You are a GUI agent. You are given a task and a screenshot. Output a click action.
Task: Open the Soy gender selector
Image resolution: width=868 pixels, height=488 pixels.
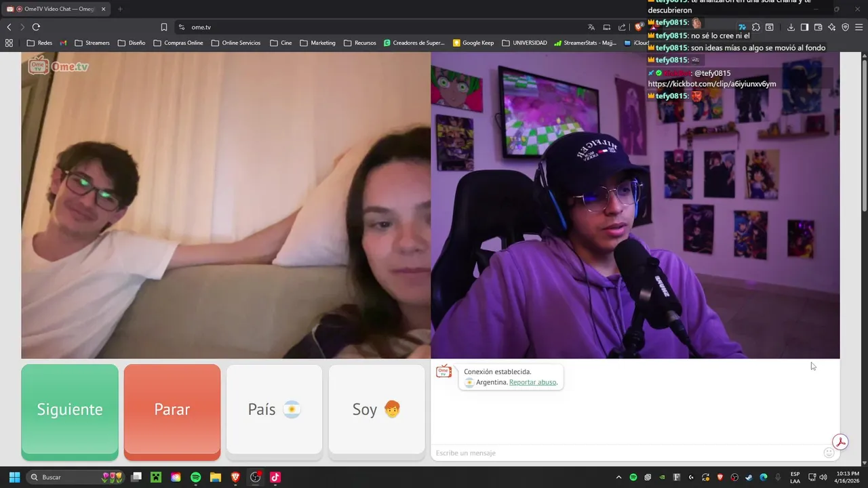[376, 409]
